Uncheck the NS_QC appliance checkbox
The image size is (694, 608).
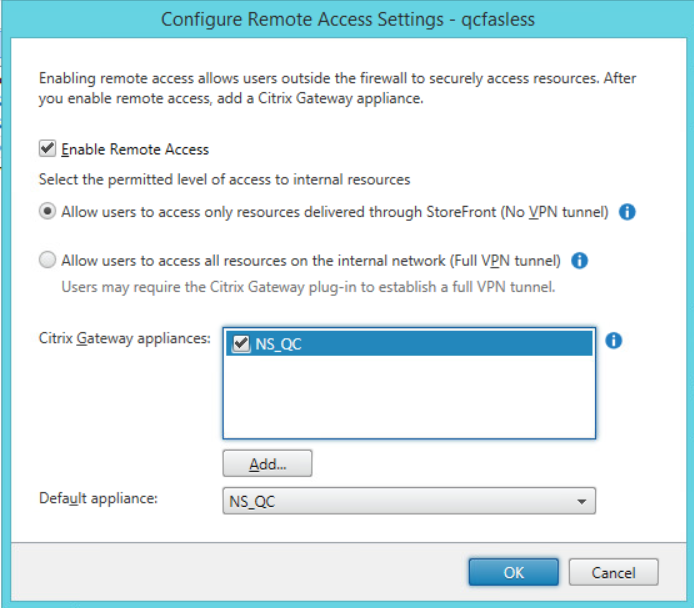241,344
